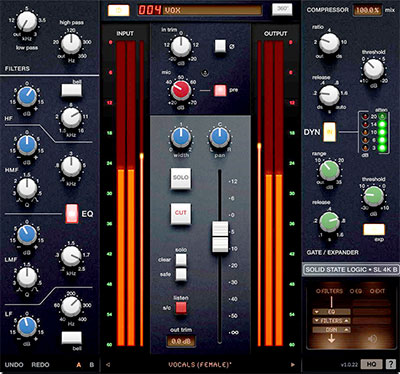Viewport: 400px width, 374px height.
Task: Click UNDO
Action: coord(14,365)
